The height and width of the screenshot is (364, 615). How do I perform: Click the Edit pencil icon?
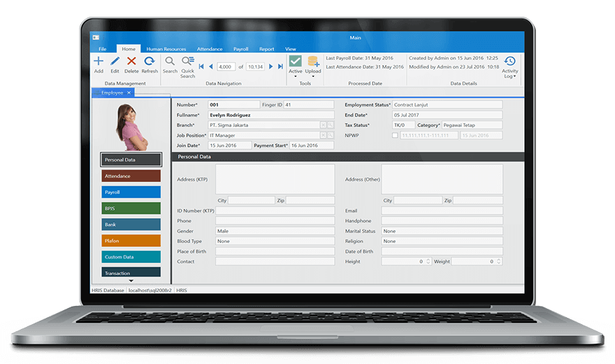click(x=115, y=63)
